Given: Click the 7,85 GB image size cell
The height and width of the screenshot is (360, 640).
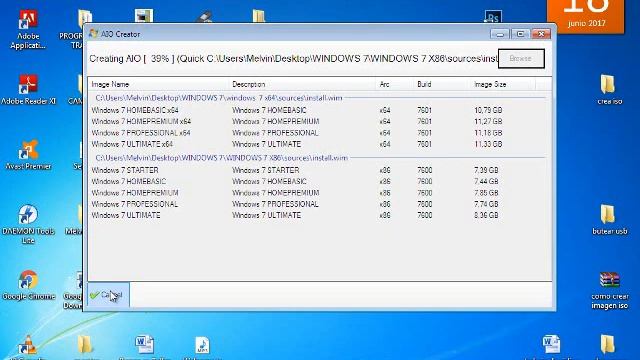Looking at the screenshot, I should (486, 193).
